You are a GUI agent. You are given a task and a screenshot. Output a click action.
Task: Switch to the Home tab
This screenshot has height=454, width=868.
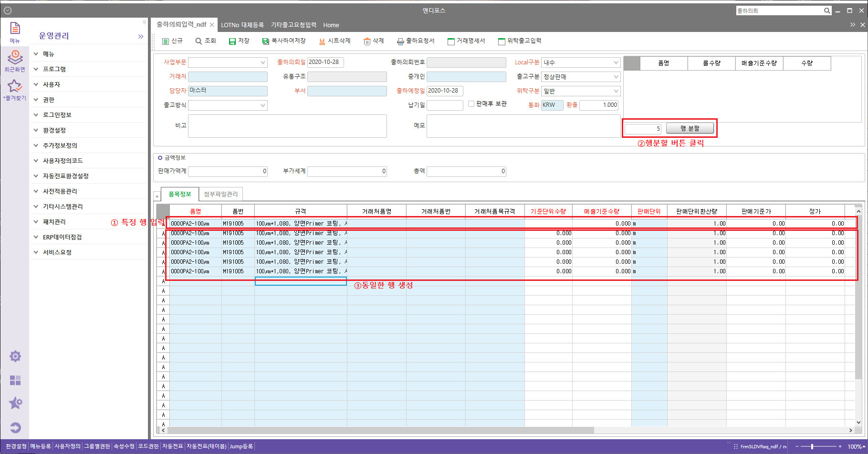click(x=331, y=25)
